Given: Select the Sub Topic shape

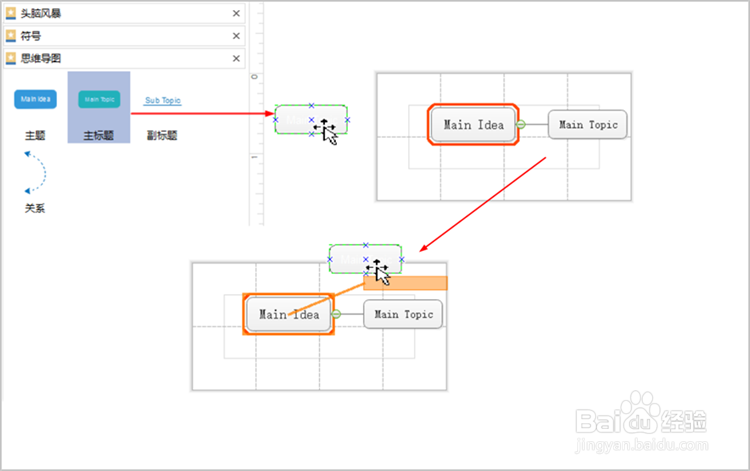Looking at the screenshot, I should pos(163,100).
